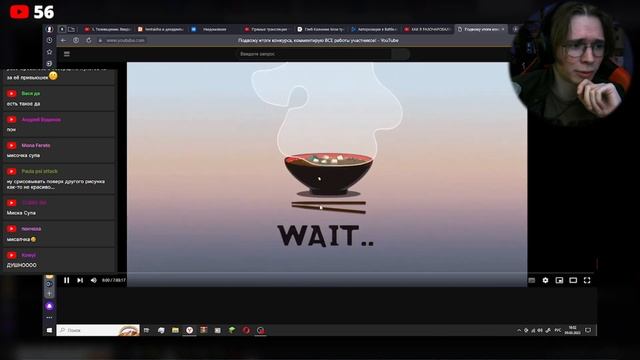This screenshot has width=640, height=360.
Task: Open the Opera taskbar icon
Action: coord(246,330)
